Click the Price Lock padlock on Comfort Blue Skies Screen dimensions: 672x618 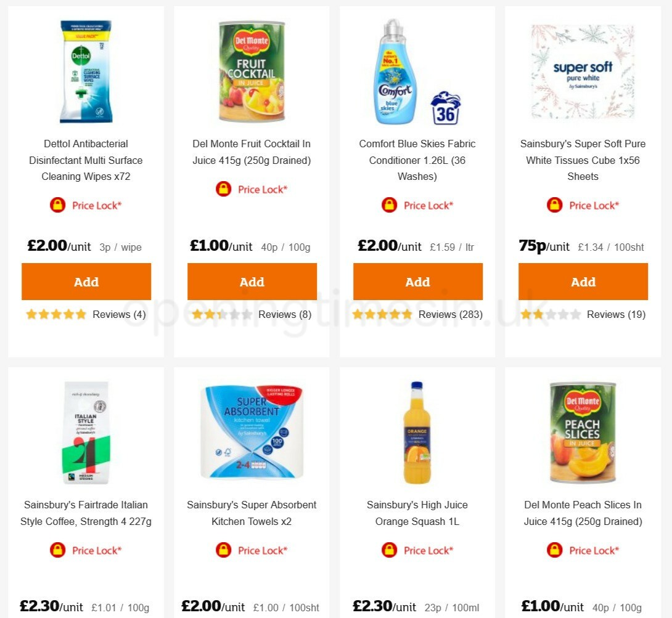pyautogui.click(x=390, y=205)
